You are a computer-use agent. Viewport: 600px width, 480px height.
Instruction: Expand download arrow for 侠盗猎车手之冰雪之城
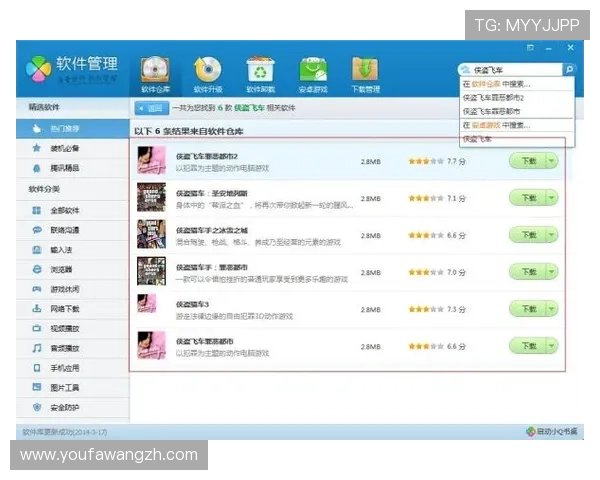coord(552,235)
